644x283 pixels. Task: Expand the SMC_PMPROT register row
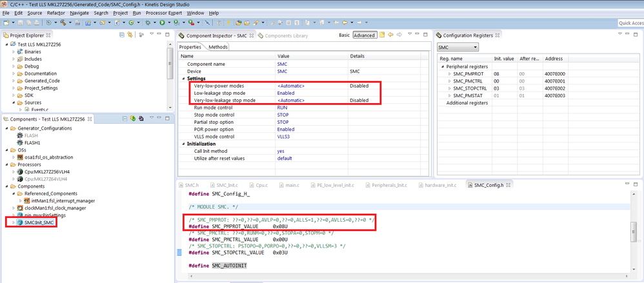[x=450, y=74]
